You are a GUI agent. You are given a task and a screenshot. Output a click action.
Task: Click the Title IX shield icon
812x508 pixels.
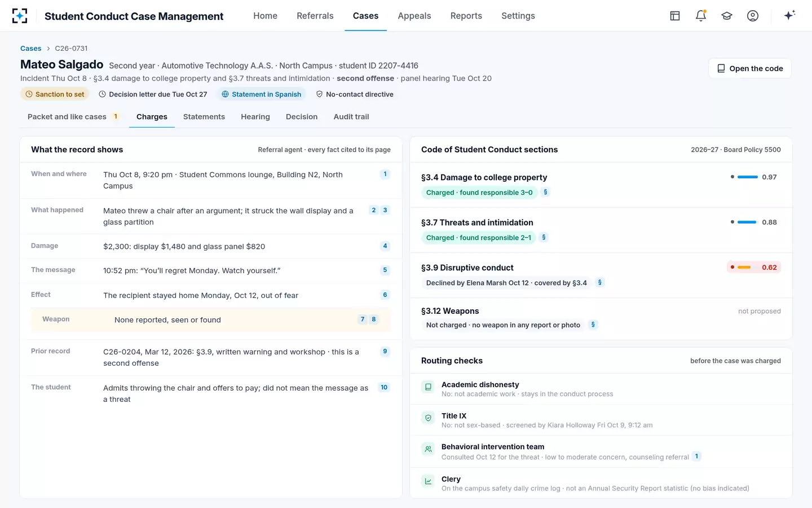[x=428, y=418]
